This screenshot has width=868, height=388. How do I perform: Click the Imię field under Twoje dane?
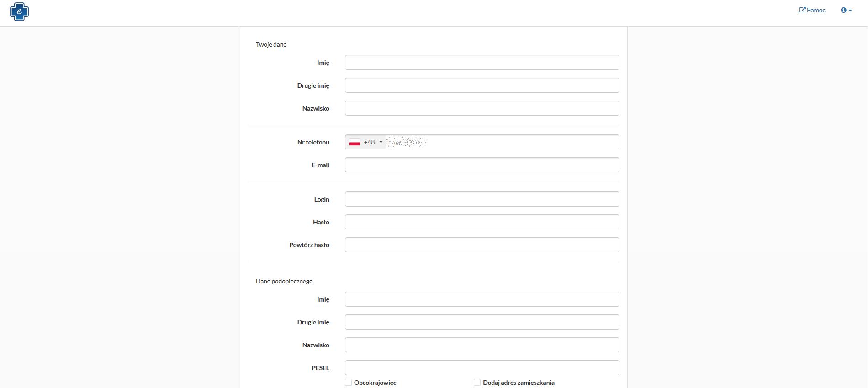pos(482,63)
